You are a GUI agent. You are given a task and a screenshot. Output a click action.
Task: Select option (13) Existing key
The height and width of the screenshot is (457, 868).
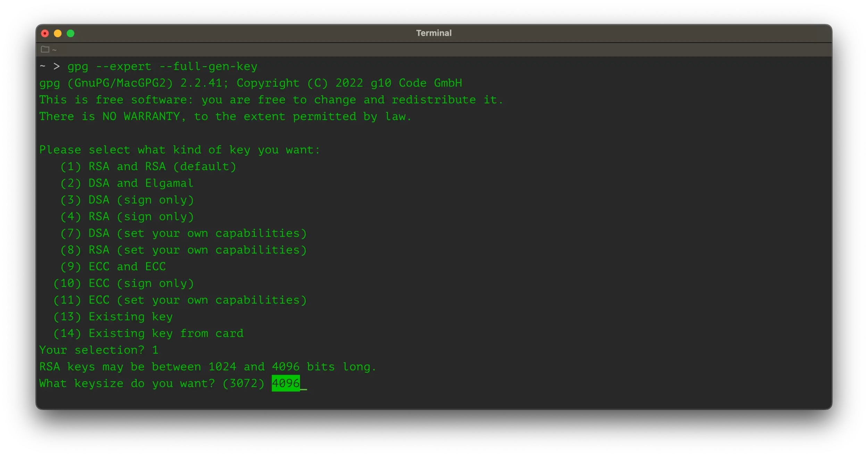pyautogui.click(x=113, y=317)
